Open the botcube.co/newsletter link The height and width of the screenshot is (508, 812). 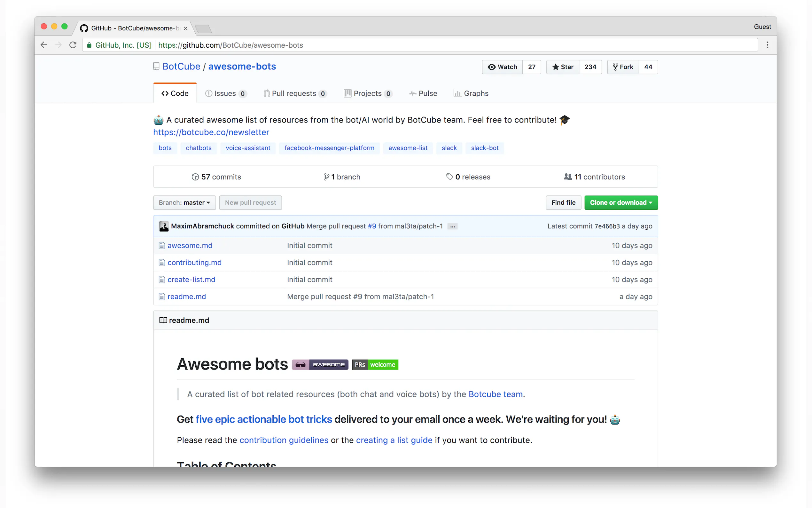pyautogui.click(x=211, y=132)
